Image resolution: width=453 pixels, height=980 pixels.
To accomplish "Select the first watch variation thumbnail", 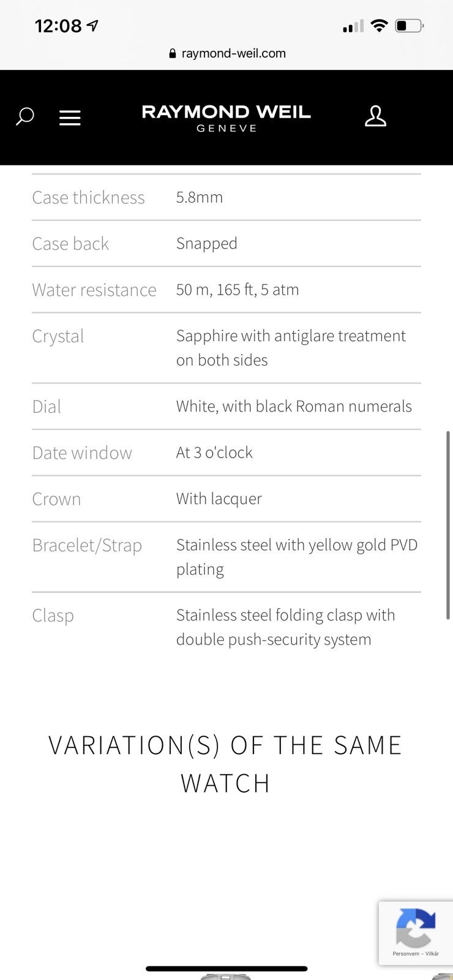I will (225, 976).
